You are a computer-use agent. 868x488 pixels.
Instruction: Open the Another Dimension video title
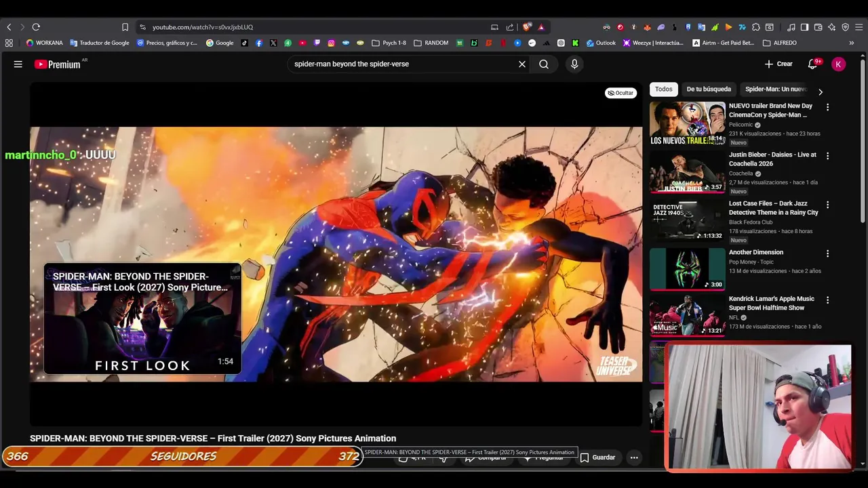coord(756,252)
